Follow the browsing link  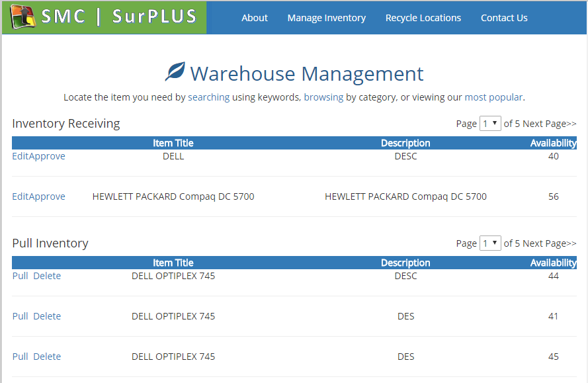click(x=323, y=97)
